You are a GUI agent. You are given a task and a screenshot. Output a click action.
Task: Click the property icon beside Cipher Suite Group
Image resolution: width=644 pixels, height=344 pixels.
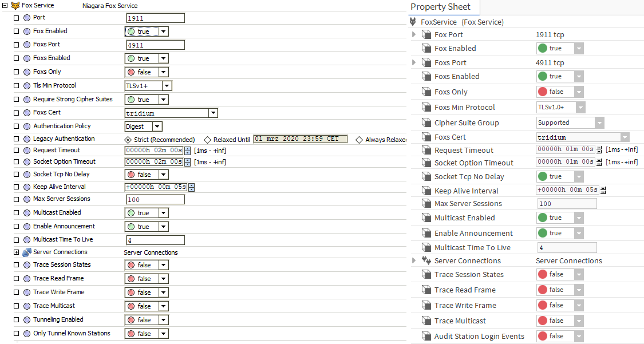(426, 123)
